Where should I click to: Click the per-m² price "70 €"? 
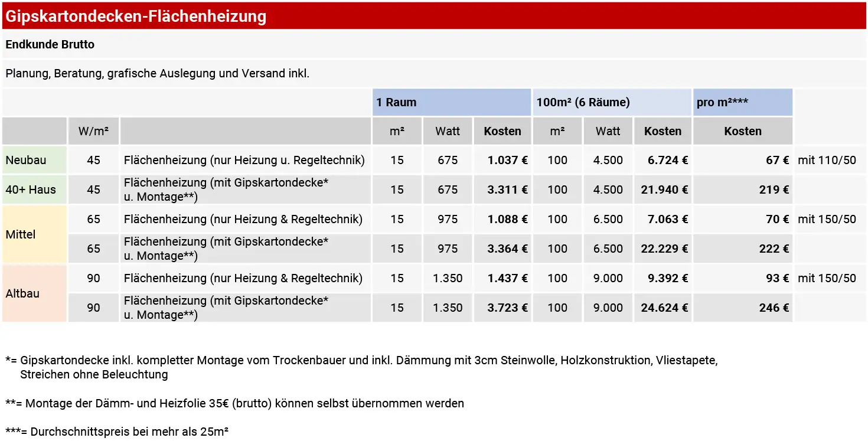click(778, 219)
